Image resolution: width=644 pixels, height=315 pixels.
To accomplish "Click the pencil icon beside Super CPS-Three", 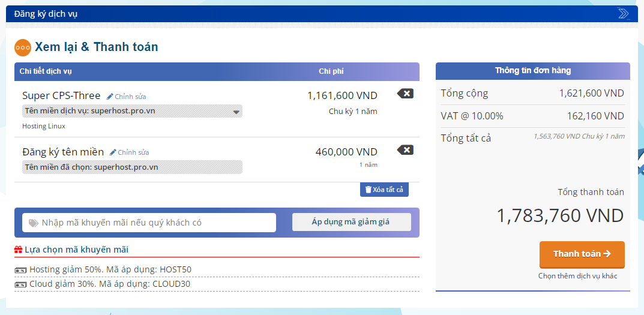I will (x=110, y=97).
